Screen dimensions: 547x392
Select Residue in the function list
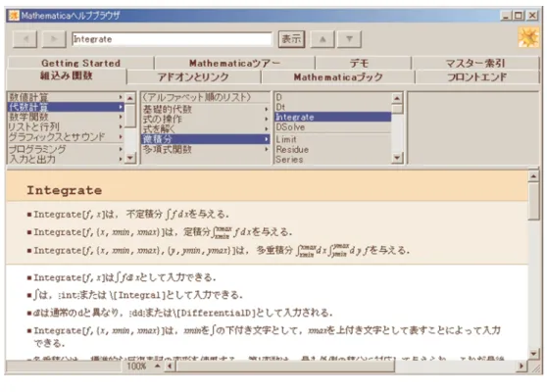(332, 149)
